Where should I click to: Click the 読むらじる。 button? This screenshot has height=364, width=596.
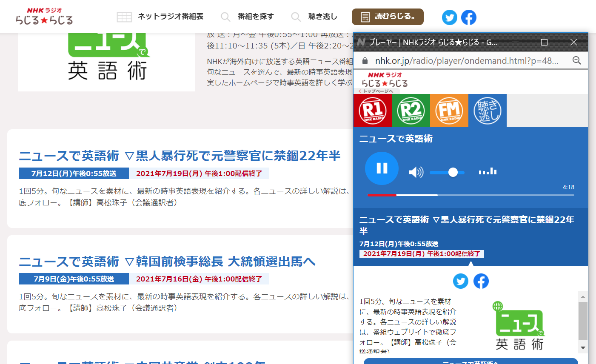point(388,17)
